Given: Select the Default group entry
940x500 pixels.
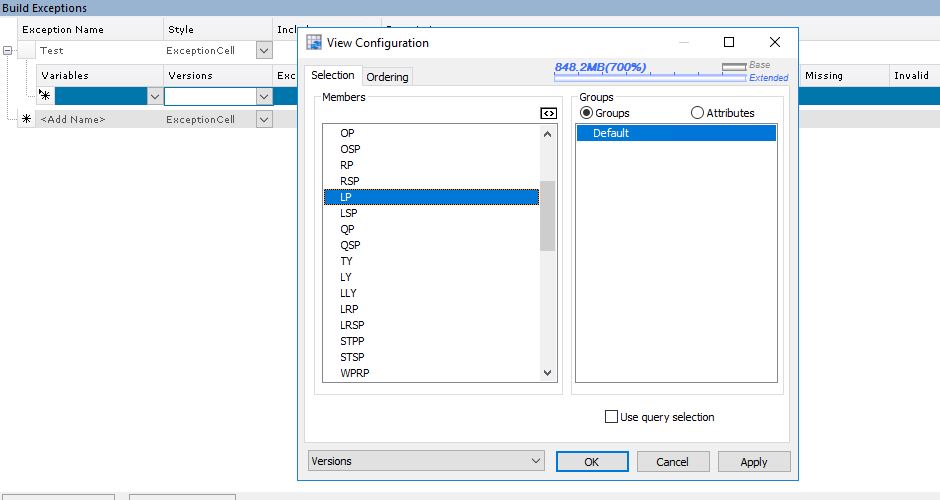Looking at the screenshot, I should tap(676, 133).
